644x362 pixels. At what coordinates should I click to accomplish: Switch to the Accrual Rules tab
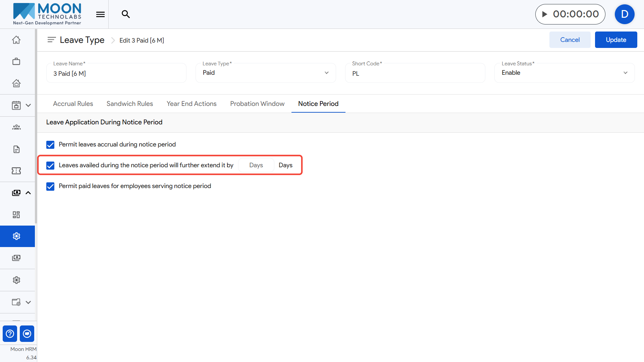pyautogui.click(x=73, y=104)
